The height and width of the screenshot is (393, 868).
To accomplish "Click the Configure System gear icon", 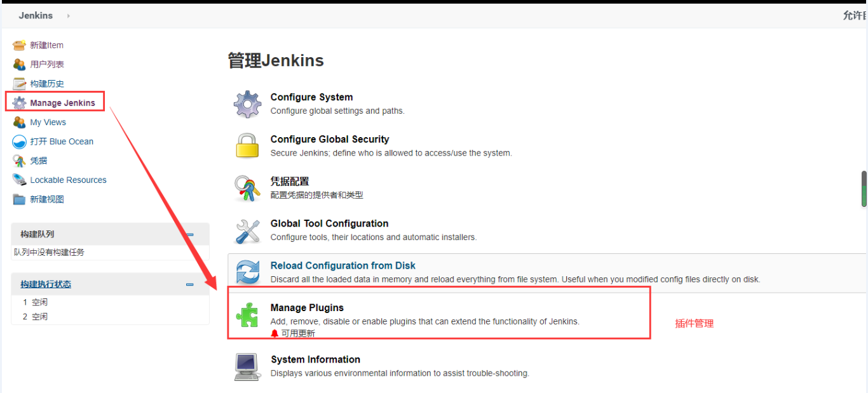I will (x=247, y=103).
